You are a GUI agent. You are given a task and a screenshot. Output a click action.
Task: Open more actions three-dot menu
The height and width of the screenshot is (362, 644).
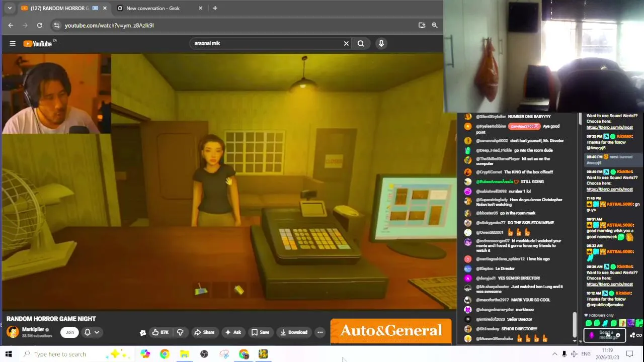click(320, 332)
